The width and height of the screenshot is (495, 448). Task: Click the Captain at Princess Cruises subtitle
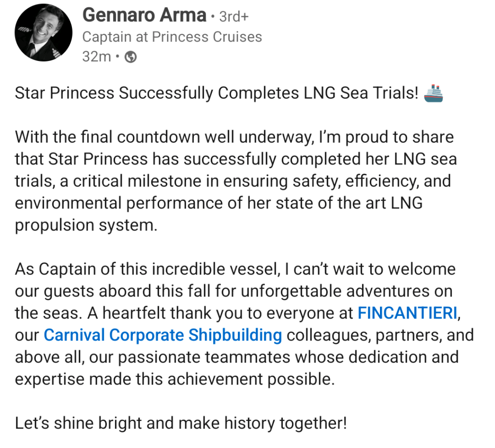172,37
